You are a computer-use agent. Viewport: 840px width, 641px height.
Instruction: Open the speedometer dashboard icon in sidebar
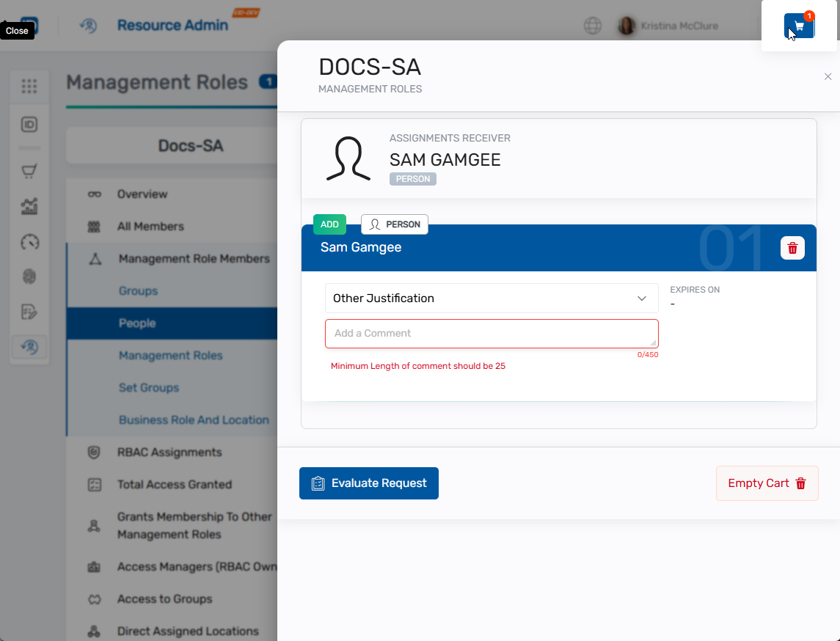click(x=29, y=242)
